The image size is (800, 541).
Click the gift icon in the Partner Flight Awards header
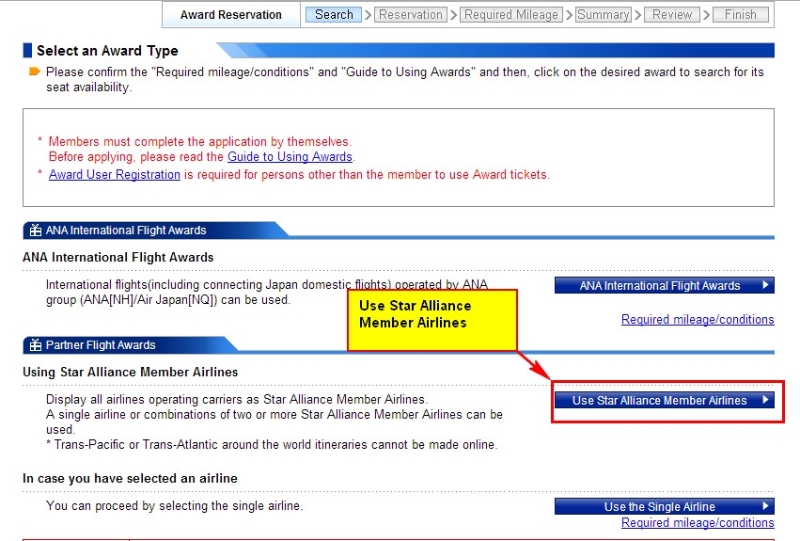(35, 345)
